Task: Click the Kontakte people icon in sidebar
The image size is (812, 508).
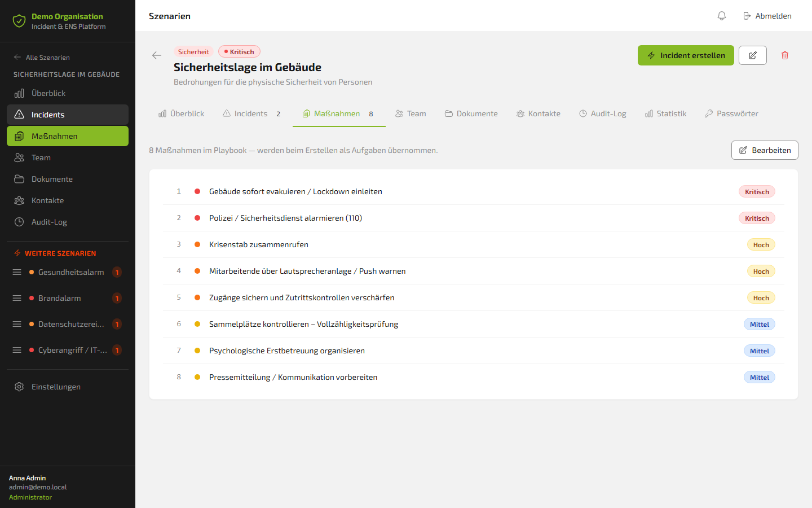Action: (x=19, y=200)
